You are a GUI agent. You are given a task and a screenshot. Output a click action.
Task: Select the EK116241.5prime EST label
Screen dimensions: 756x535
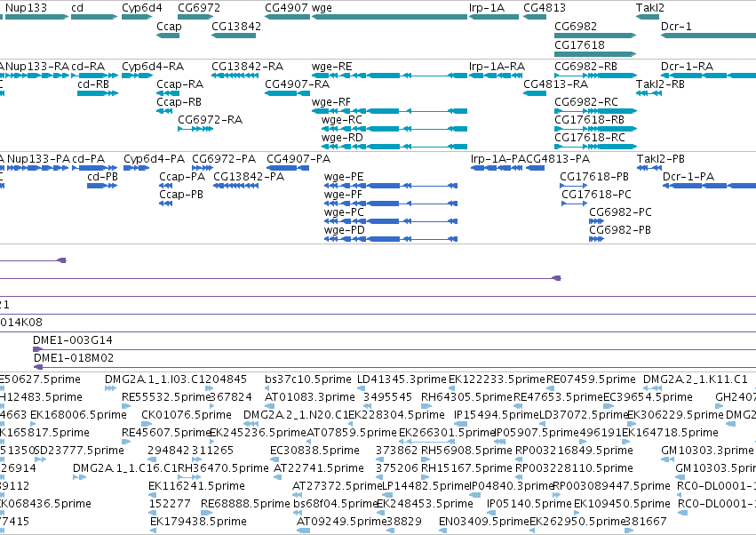click(196, 486)
